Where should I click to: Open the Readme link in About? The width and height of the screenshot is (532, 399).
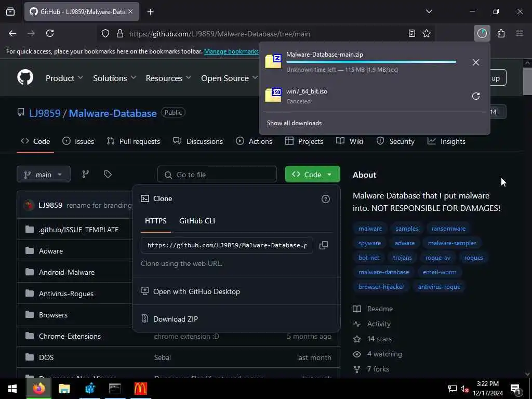pyautogui.click(x=380, y=309)
